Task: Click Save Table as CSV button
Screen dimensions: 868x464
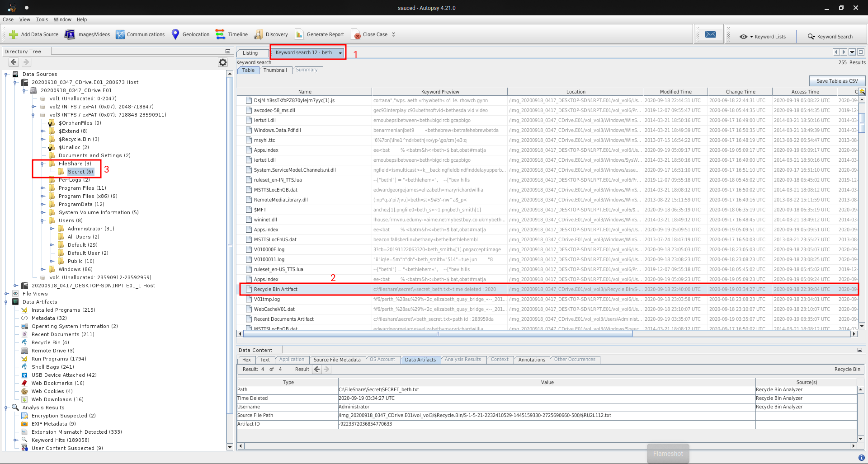Action: (x=837, y=81)
